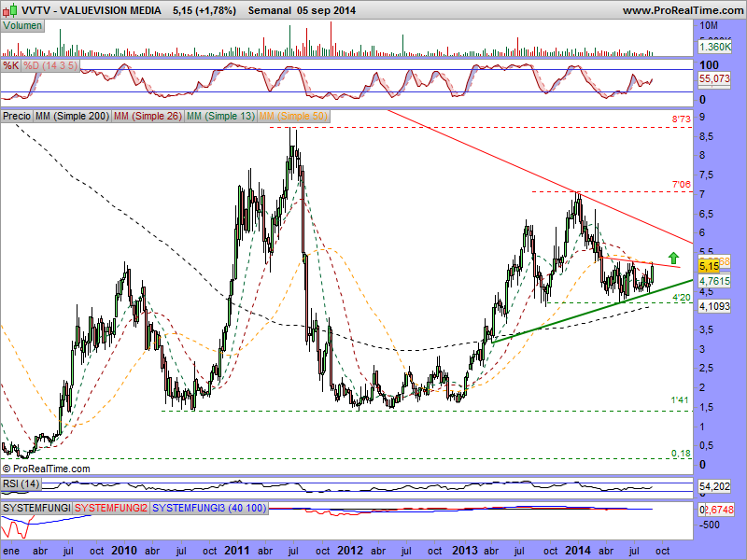Click the 0,18 support level label

[x=681, y=454]
